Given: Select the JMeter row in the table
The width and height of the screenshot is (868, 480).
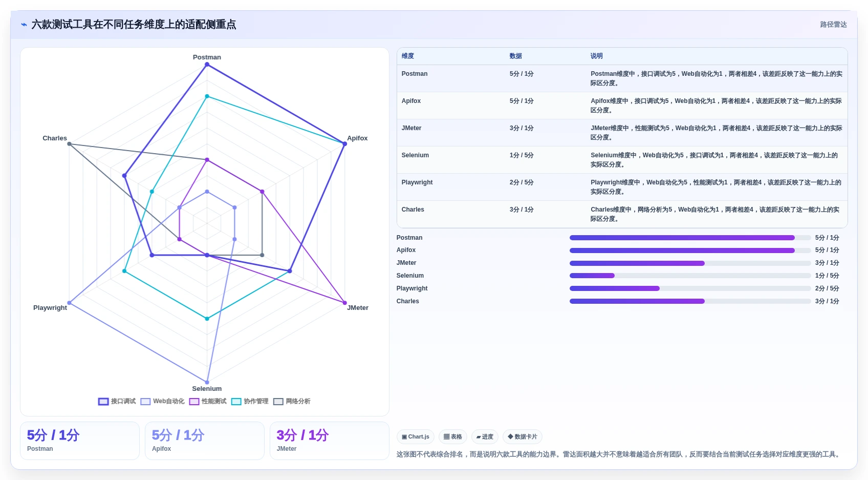Looking at the screenshot, I should (x=622, y=133).
